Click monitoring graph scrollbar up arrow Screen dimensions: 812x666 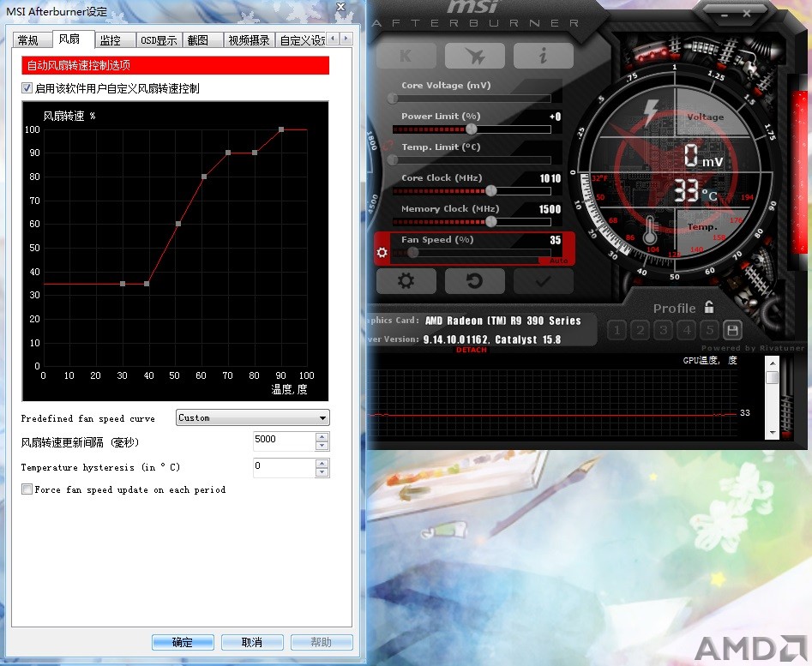(x=772, y=363)
